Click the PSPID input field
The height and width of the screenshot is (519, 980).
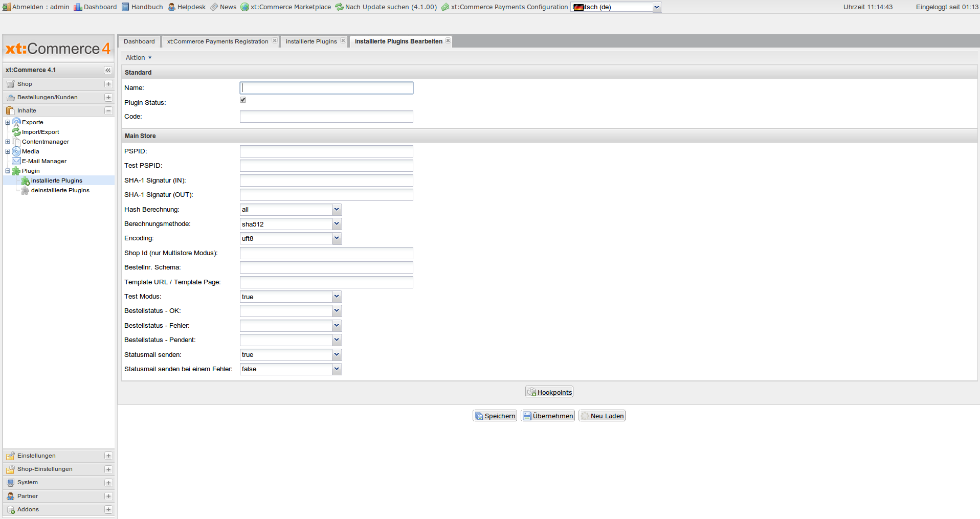pyautogui.click(x=326, y=151)
